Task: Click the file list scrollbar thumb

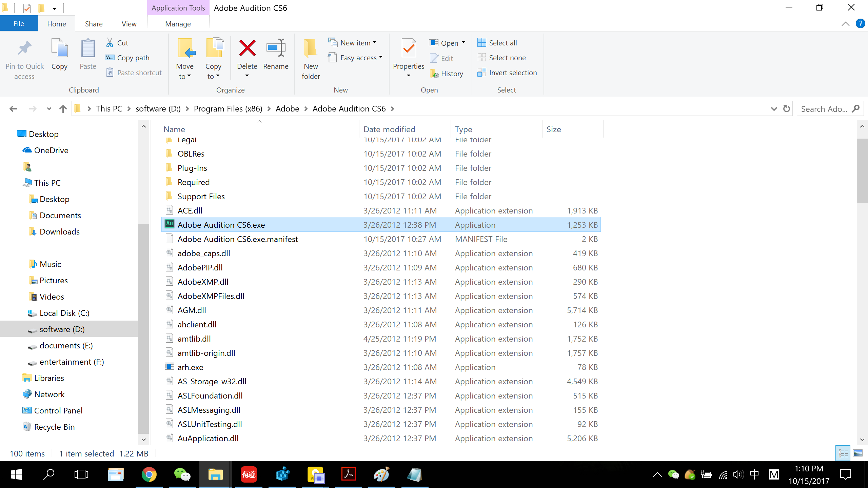Action: [x=862, y=171]
